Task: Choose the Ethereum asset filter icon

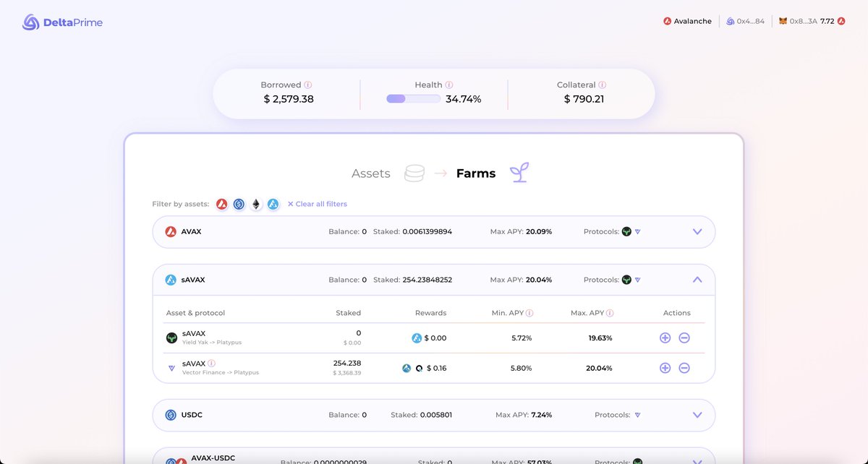Action: (x=256, y=204)
